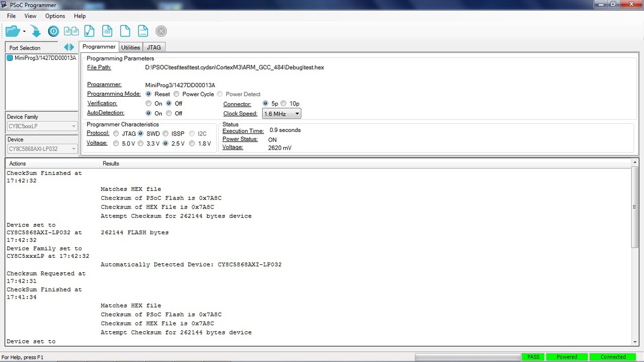Click the Actions column header
The width and height of the screenshot is (644, 362).
click(x=52, y=164)
